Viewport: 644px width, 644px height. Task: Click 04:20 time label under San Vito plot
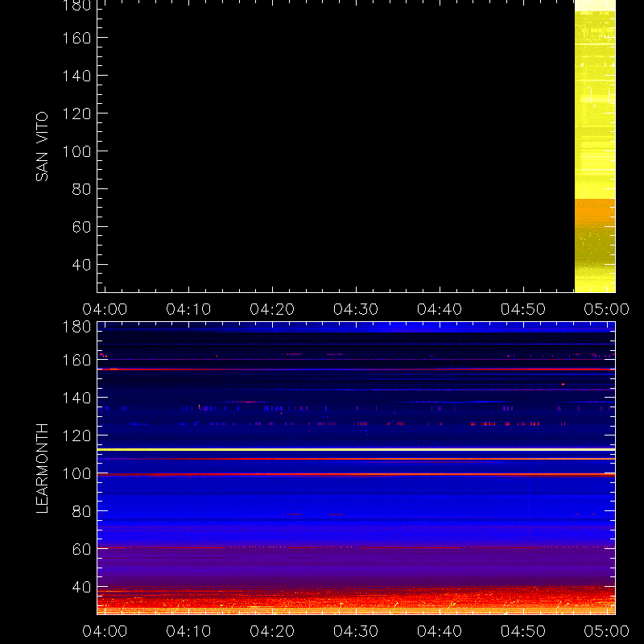(x=272, y=309)
